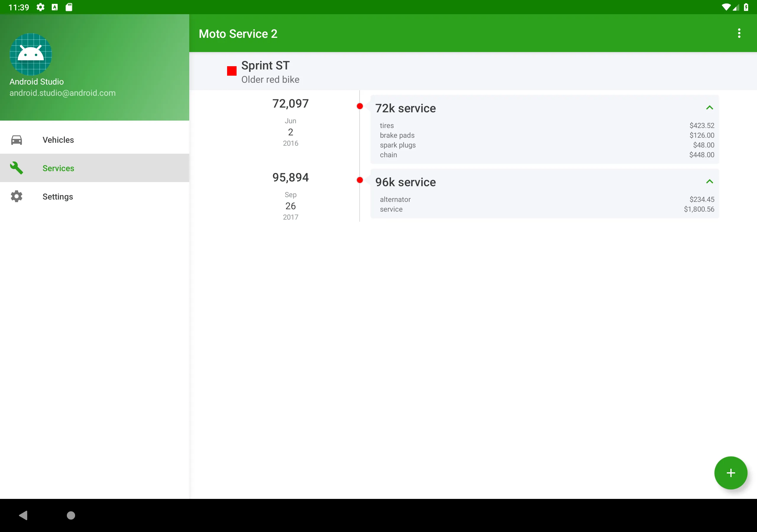Screen dimensions: 757x532
Task: Toggle the 96k service expanded view
Action: pyautogui.click(x=709, y=182)
